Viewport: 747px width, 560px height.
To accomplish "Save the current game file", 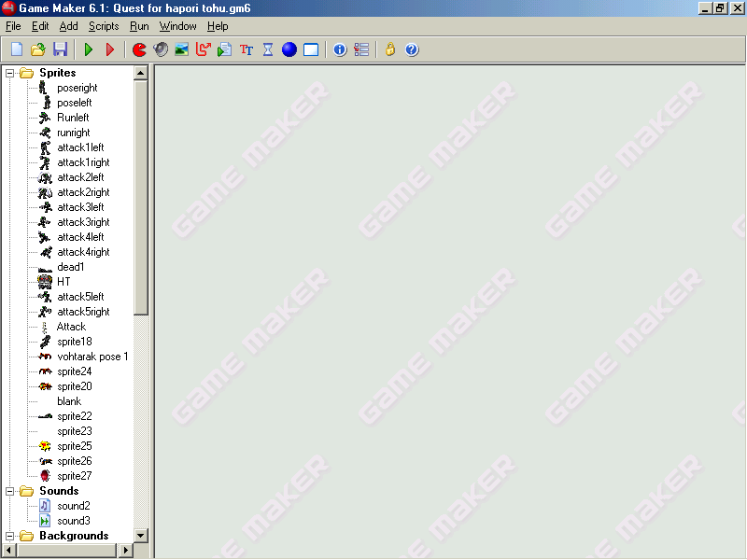I will pyautogui.click(x=59, y=49).
